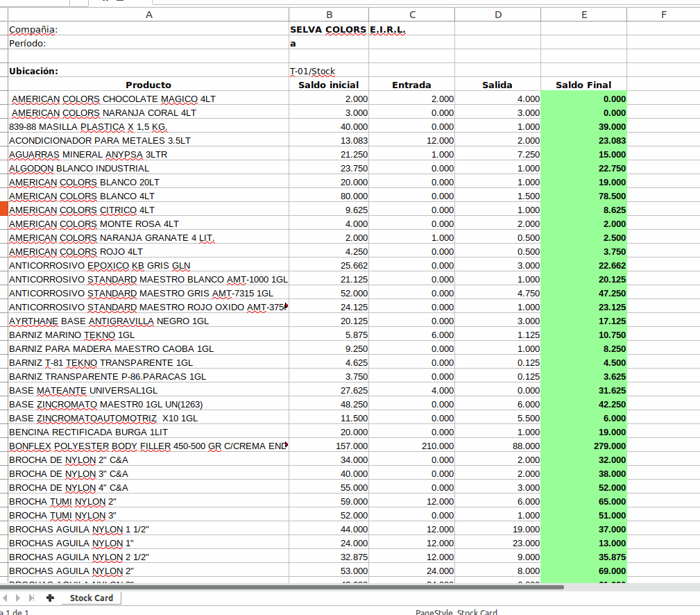Click 'PageStyle_Stock Card' in status bar
The width and height of the screenshot is (700, 615).
tap(456, 612)
